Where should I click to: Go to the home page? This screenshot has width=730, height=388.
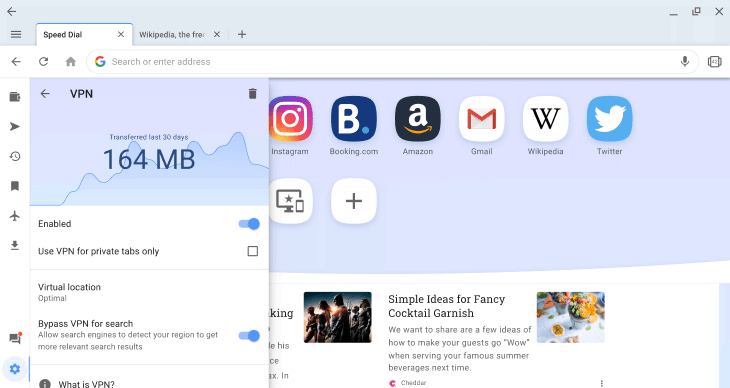click(x=71, y=61)
